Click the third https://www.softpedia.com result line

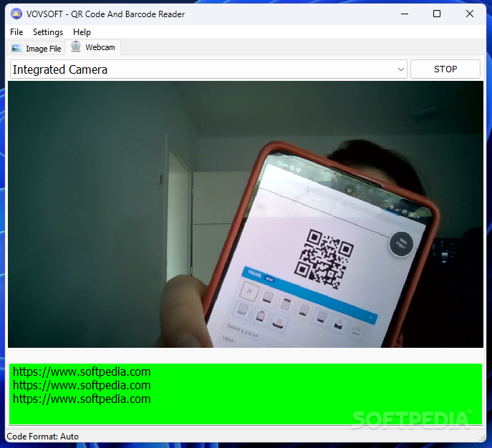(82, 399)
